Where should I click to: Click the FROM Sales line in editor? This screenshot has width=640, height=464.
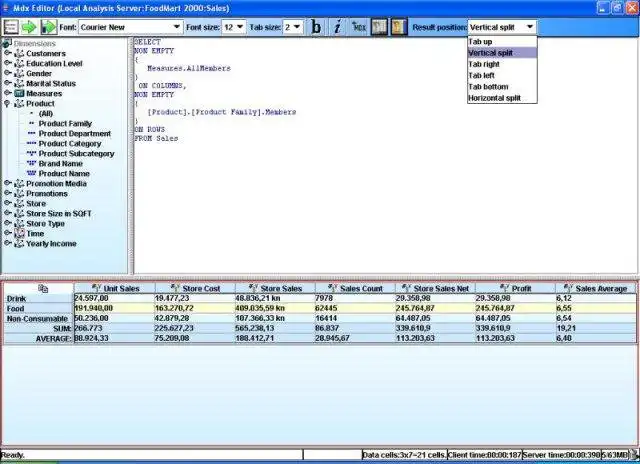pos(156,138)
